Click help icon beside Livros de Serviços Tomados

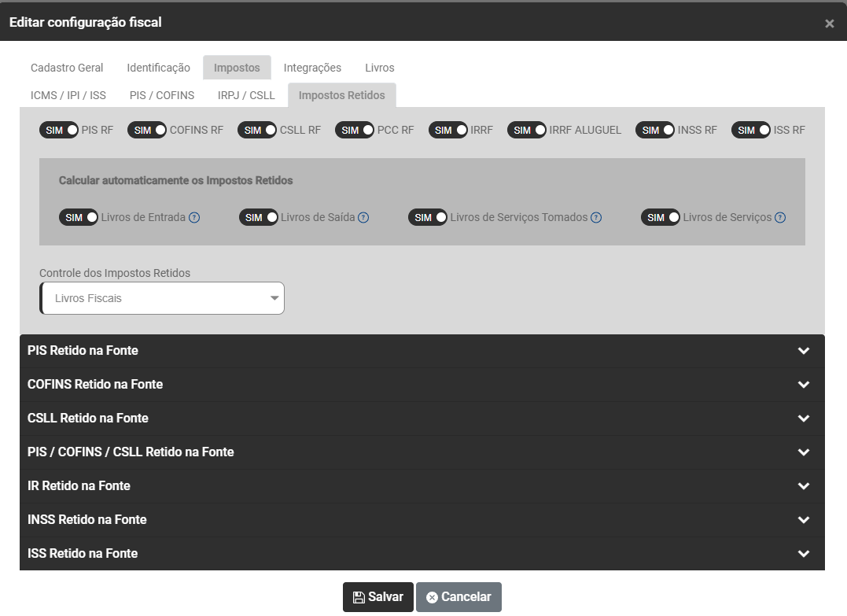(x=596, y=218)
